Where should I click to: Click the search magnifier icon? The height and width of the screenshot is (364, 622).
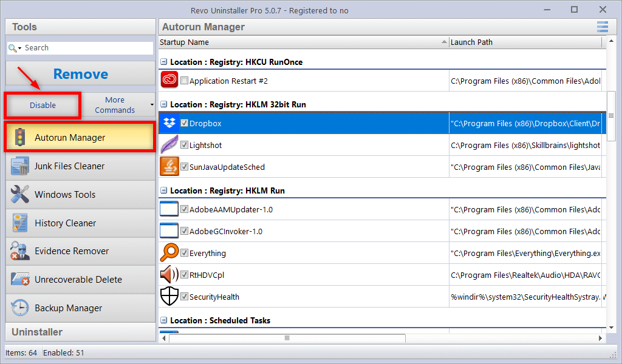point(12,48)
